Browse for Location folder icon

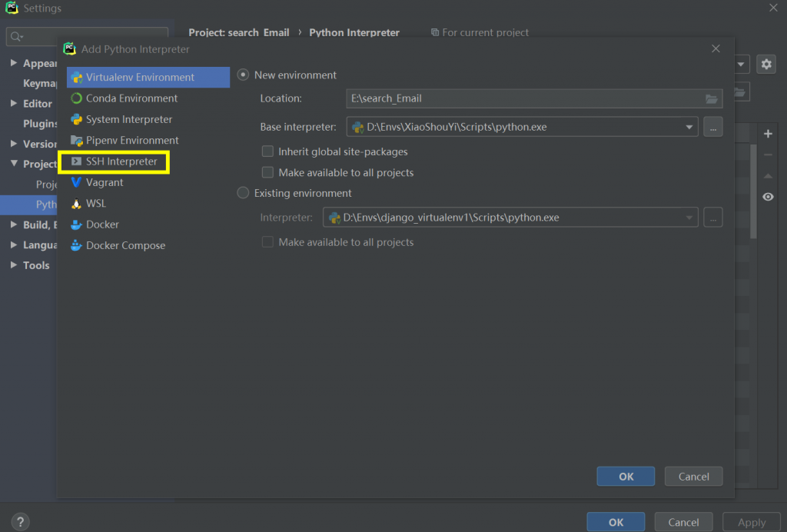click(711, 99)
